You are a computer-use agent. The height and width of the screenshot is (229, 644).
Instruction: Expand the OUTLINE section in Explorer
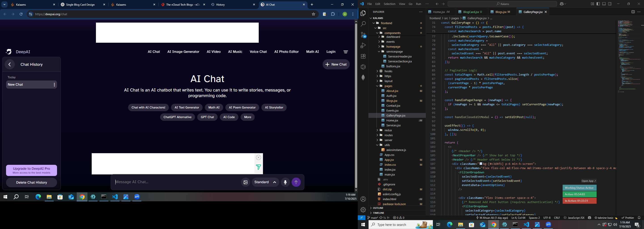[397, 208]
